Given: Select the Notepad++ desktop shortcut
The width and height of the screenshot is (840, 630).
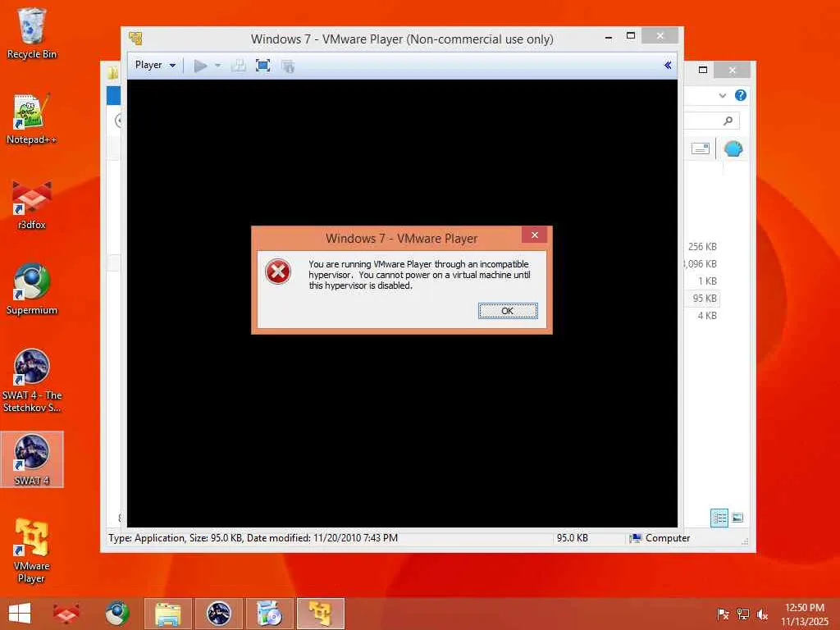Looking at the screenshot, I should pyautogui.click(x=32, y=119).
